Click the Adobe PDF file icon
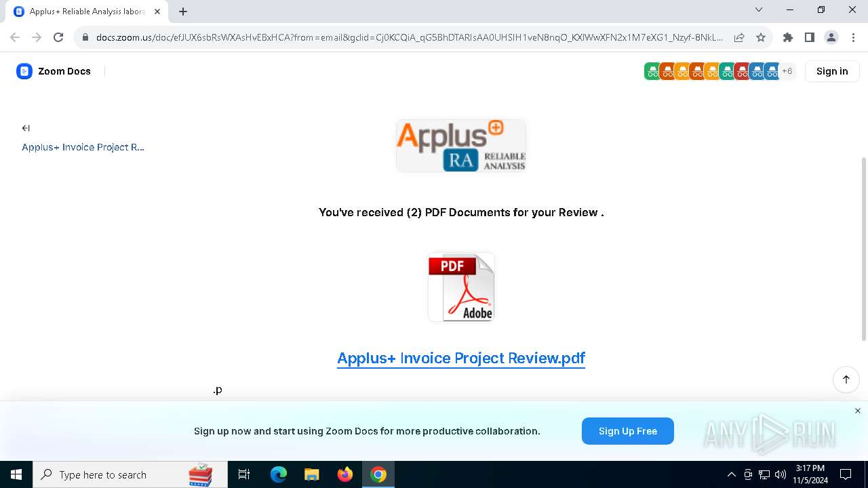 pyautogui.click(x=461, y=287)
